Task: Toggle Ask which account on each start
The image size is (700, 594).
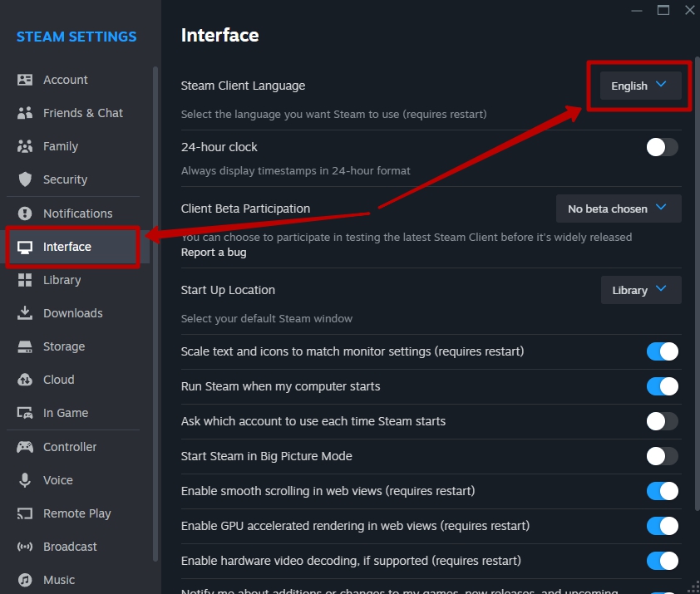Action: pos(662,421)
